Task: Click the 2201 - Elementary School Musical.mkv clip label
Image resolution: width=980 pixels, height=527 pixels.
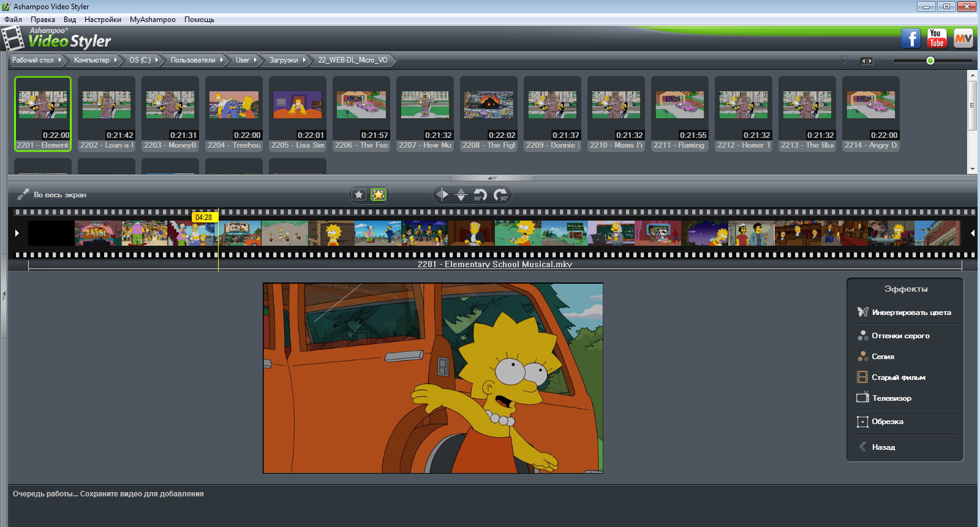Action: click(x=495, y=264)
